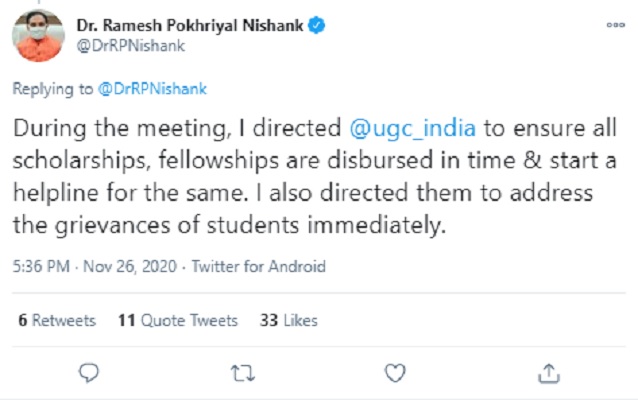View the 6 Retweets list
Image resolution: width=638 pixels, height=400 pixels.
(x=56, y=320)
